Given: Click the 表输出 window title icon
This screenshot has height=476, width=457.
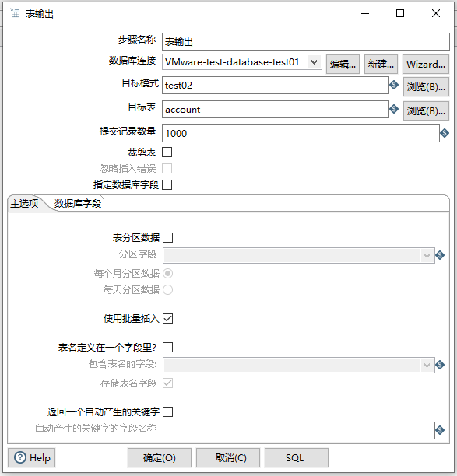Looking at the screenshot, I should pos(15,13).
